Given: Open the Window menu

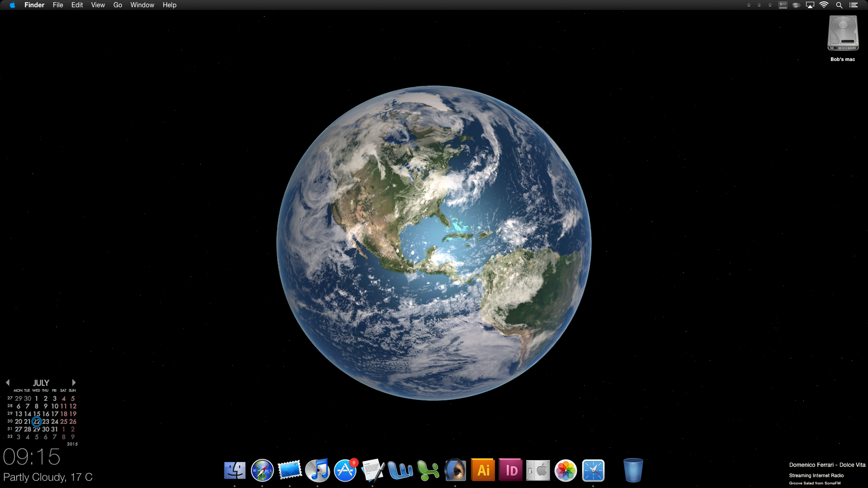Looking at the screenshot, I should (142, 5).
